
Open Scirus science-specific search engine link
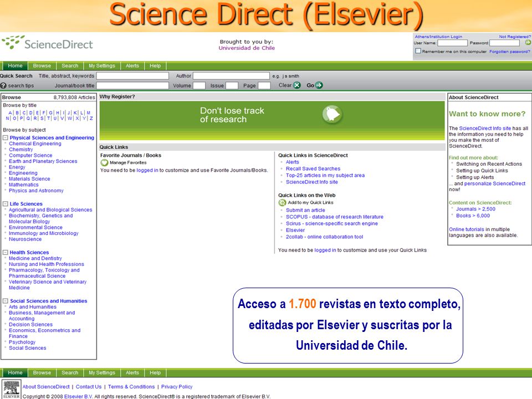coord(332,223)
